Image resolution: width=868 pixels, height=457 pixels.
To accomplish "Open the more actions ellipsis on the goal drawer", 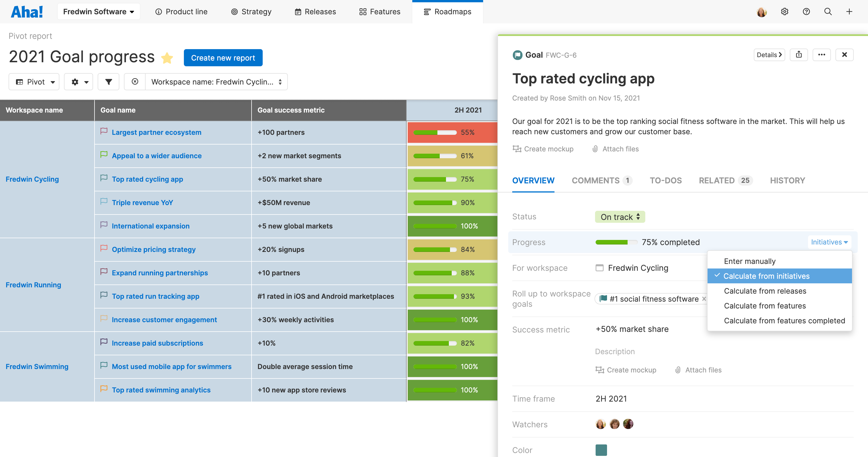I will click(x=822, y=55).
